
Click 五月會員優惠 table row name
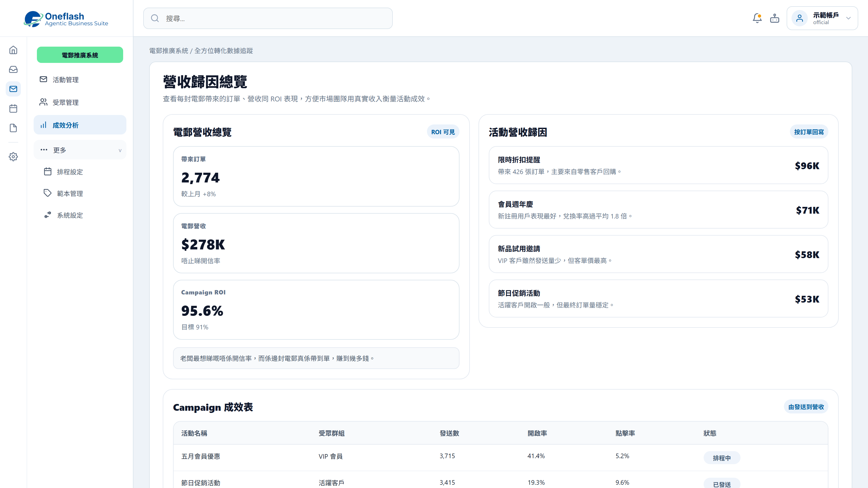click(x=200, y=456)
